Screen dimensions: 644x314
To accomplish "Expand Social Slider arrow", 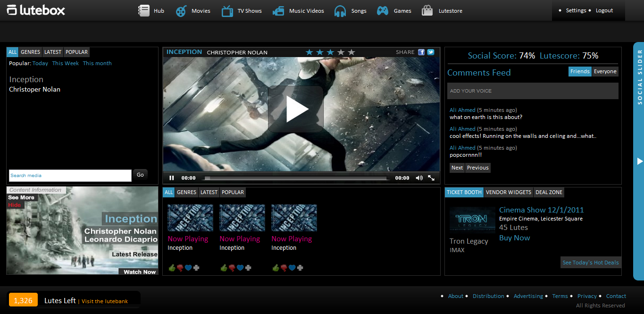I will point(640,161).
